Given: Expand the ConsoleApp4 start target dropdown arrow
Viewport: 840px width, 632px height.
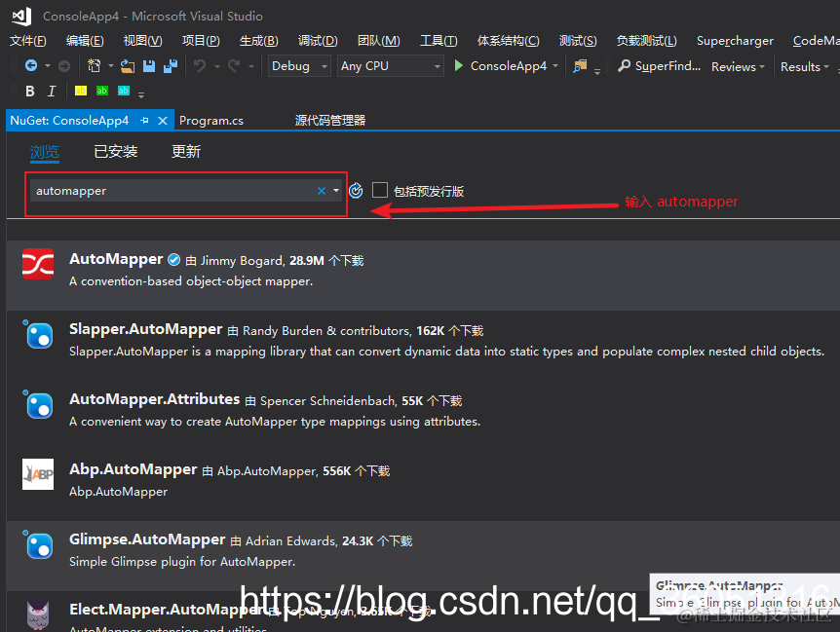Looking at the screenshot, I should coord(555,66).
